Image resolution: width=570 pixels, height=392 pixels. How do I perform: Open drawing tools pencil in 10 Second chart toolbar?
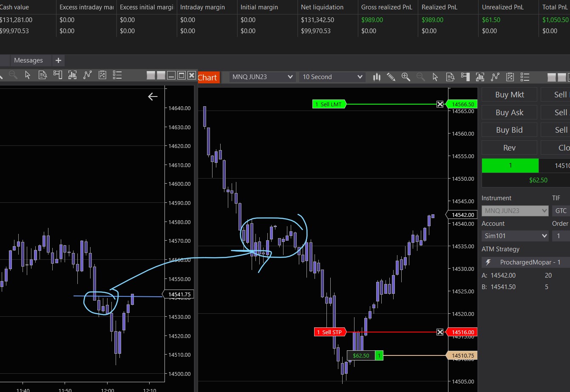pos(391,77)
